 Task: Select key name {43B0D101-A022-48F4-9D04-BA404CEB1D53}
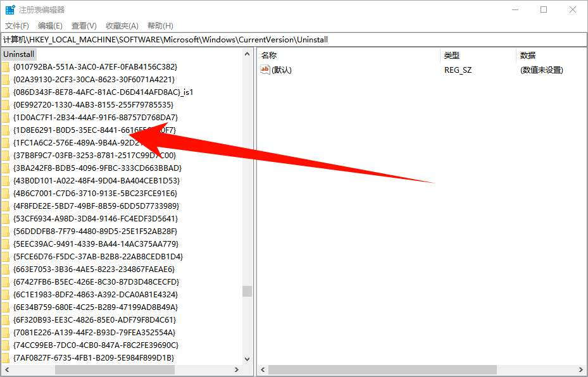coord(96,181)
